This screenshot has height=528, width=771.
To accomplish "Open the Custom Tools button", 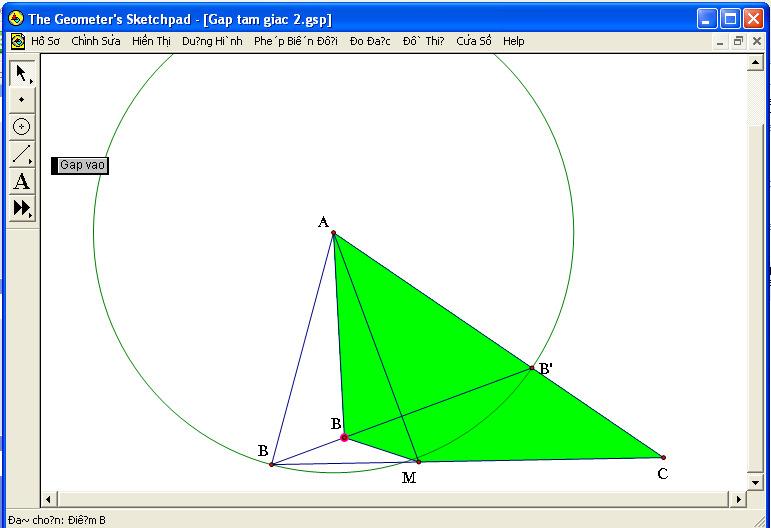I will 22,207.
